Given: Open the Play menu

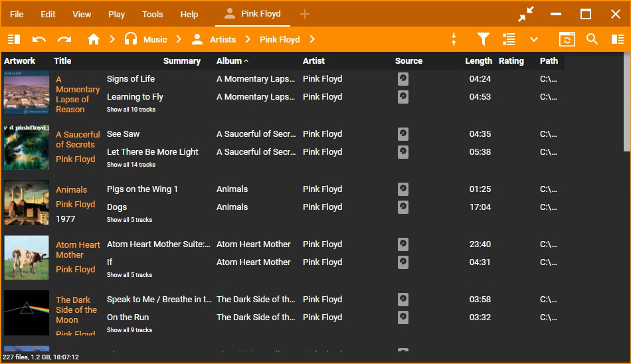Looking at the screenshot, I should [116, 14].
